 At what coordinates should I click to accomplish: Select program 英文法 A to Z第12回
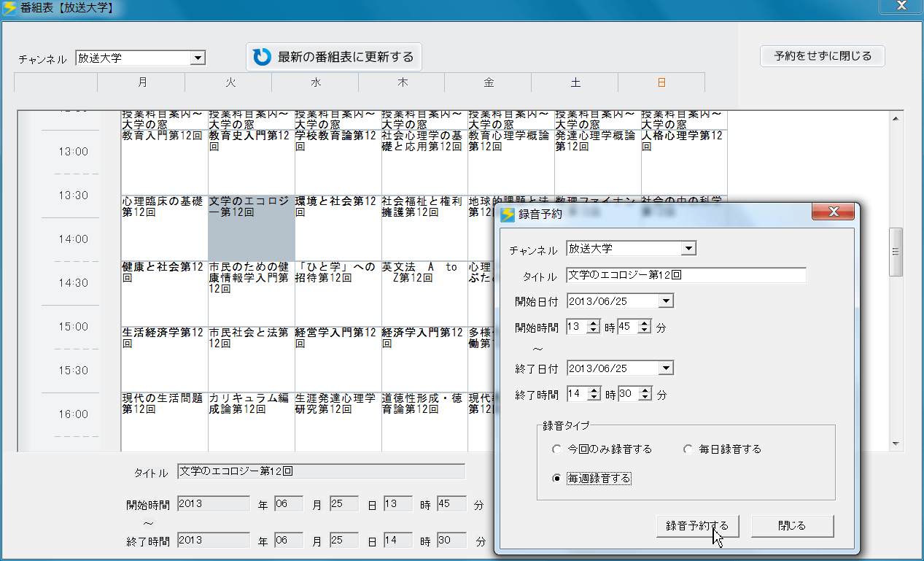[425, 293]
